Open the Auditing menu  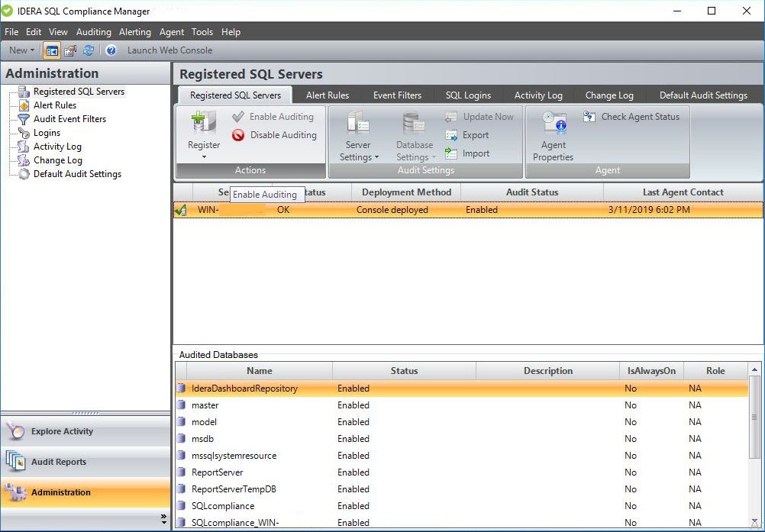click(93, 32)
